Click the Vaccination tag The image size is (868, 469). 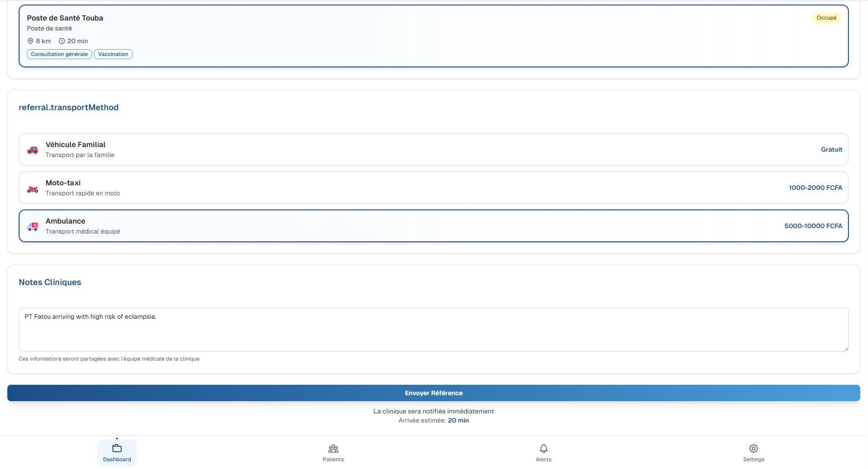[x=112, y=54]
